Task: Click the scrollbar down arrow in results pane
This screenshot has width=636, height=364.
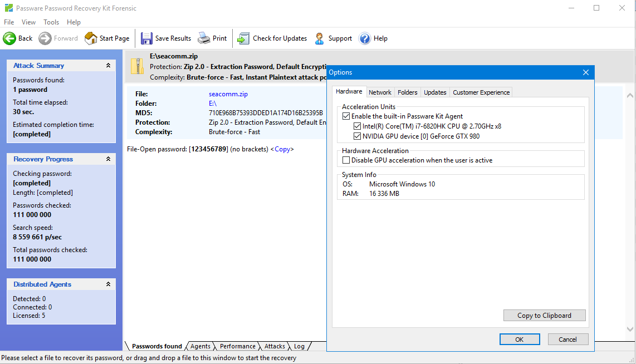Action: tap(630, 329)
